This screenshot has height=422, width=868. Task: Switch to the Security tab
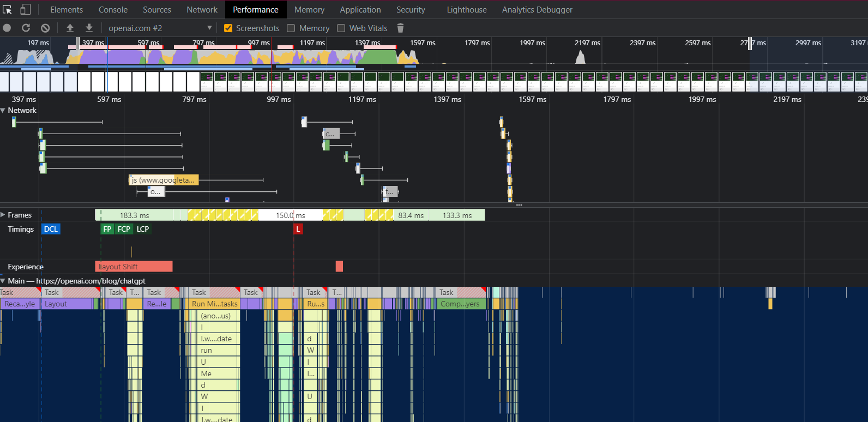[x=411, y=9]
